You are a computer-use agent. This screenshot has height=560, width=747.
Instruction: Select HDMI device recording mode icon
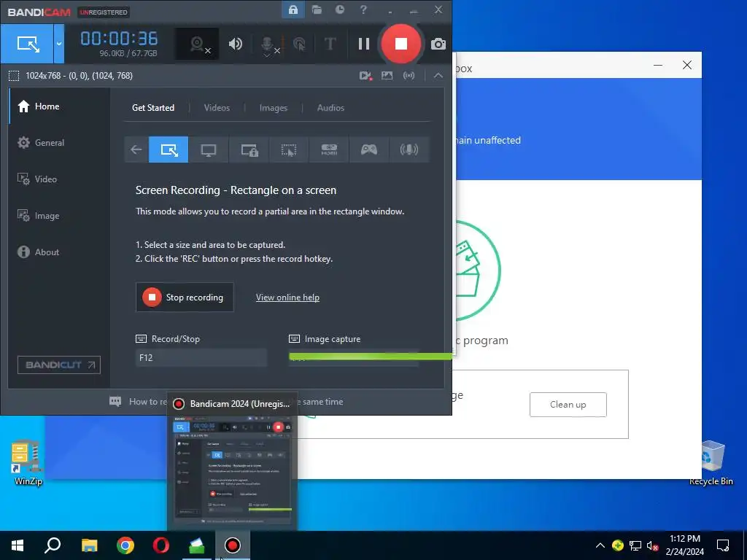point(329,149)
